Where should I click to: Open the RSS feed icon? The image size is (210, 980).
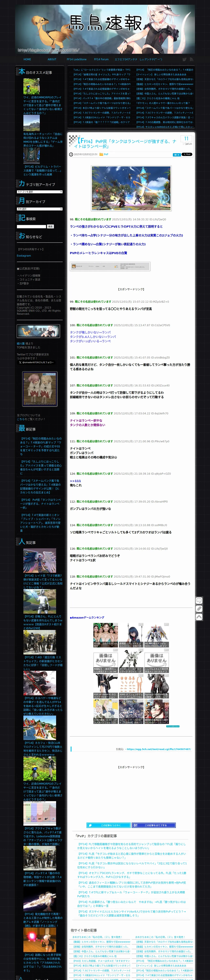pyautogui.click(x=191, y=59)
